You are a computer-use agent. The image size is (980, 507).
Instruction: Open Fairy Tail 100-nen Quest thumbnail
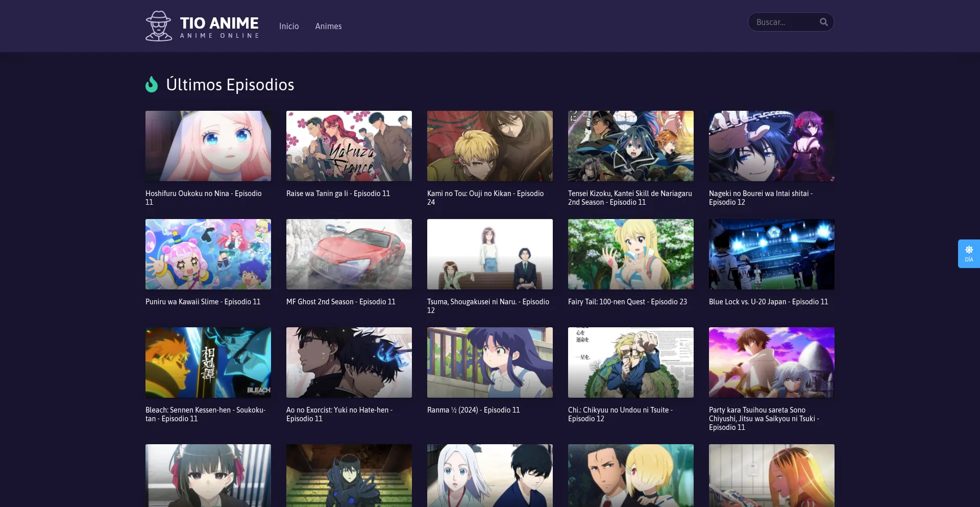[x=631, y=254]
